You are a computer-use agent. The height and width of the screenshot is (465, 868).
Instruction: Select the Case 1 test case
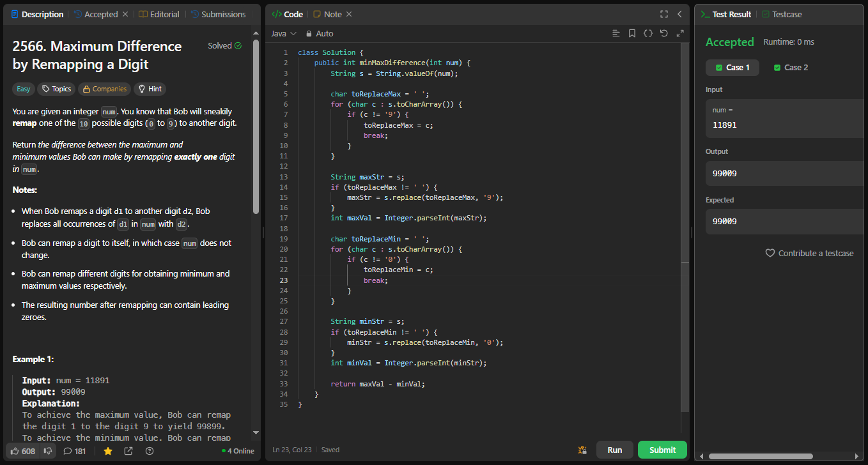(732, 68)
